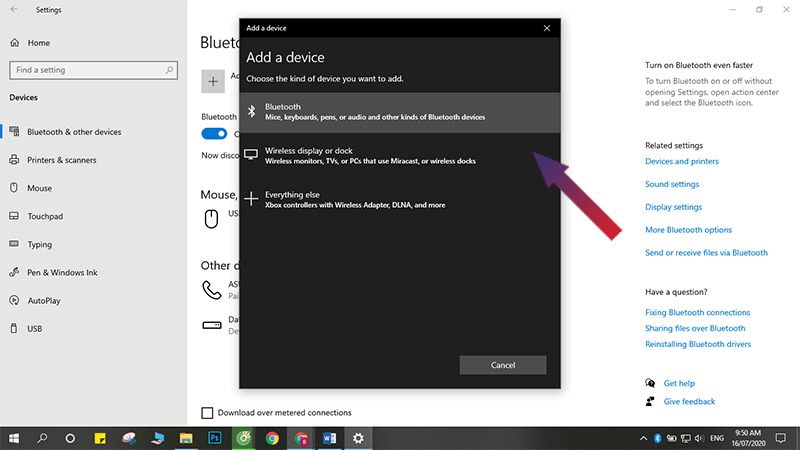This screenshot has height=450, width=800.
Task: Go to Home in Settings sidebar
Action: (x=39, y=43)
